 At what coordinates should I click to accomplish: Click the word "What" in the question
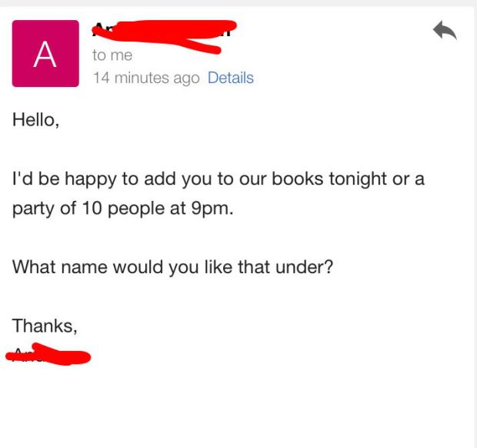coord(32,267)
